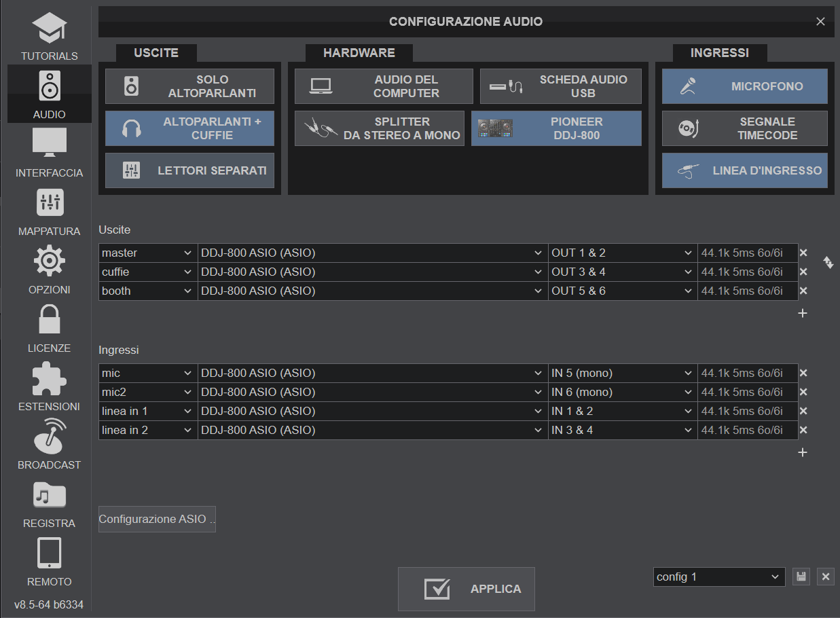The image size is (840, 618).
Task: Select Scheda Audio USB hardware
Action: coord(561,86)
